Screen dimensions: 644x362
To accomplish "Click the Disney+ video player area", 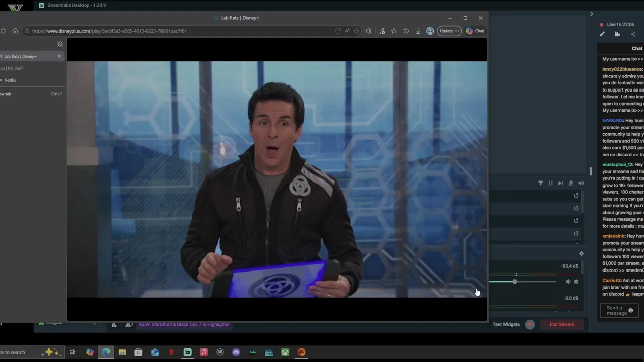I will coord(277,179).
